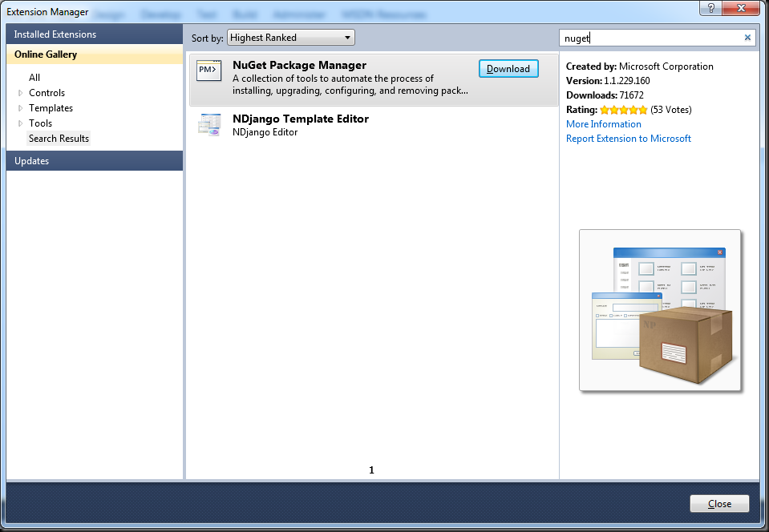Download the NuGet Package Manager extension

click(508, 69)
